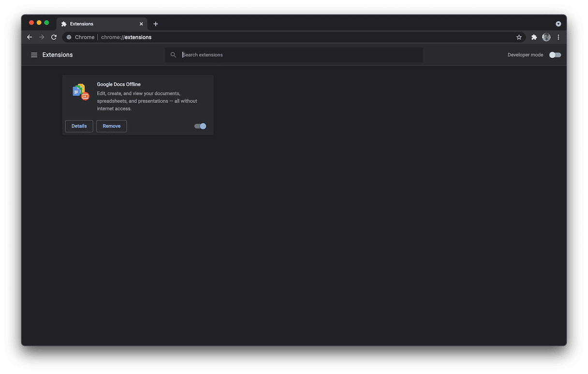Click the Google Docs Offline title text

(119, 85)
